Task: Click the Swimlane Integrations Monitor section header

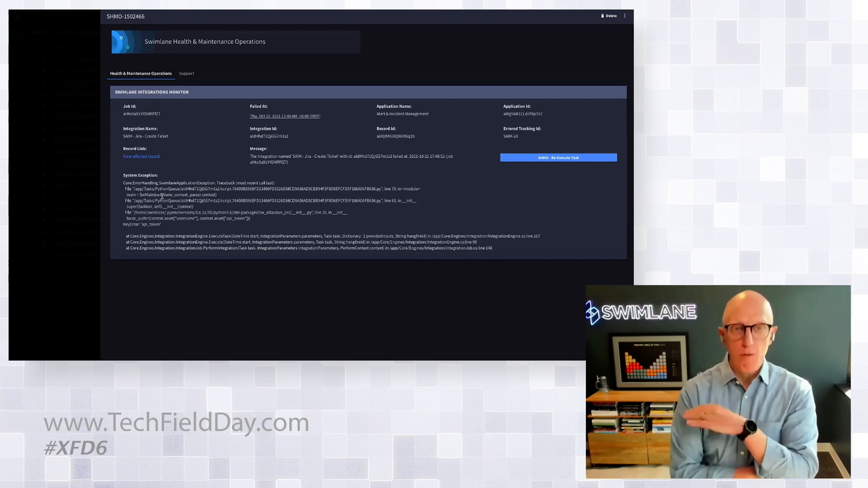Action: pos(152,92)
